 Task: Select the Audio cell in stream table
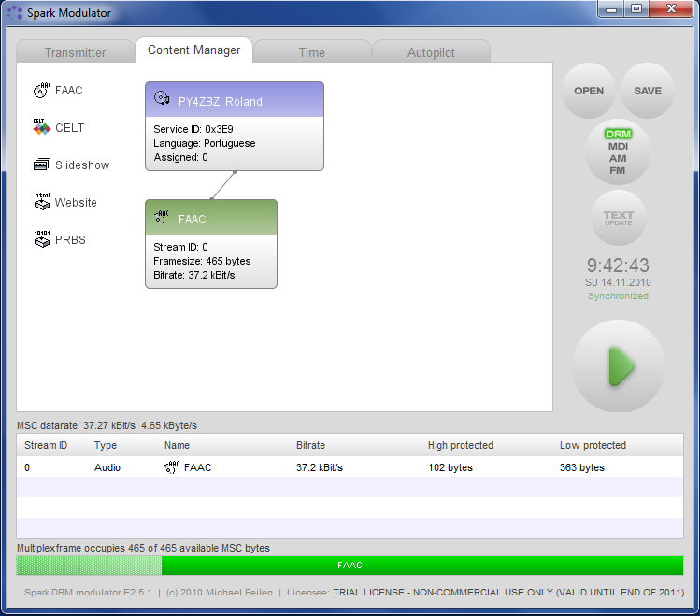click(x=107, y=467)
